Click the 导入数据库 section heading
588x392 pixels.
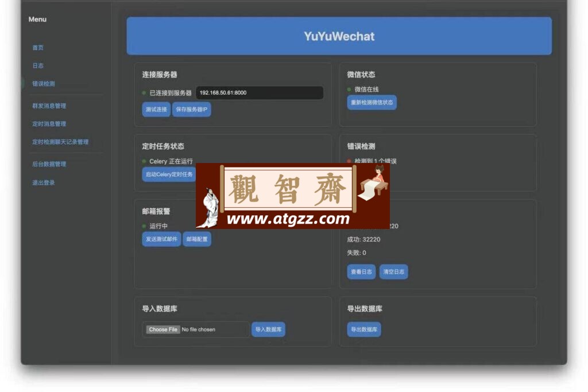[x=160, y=309]
